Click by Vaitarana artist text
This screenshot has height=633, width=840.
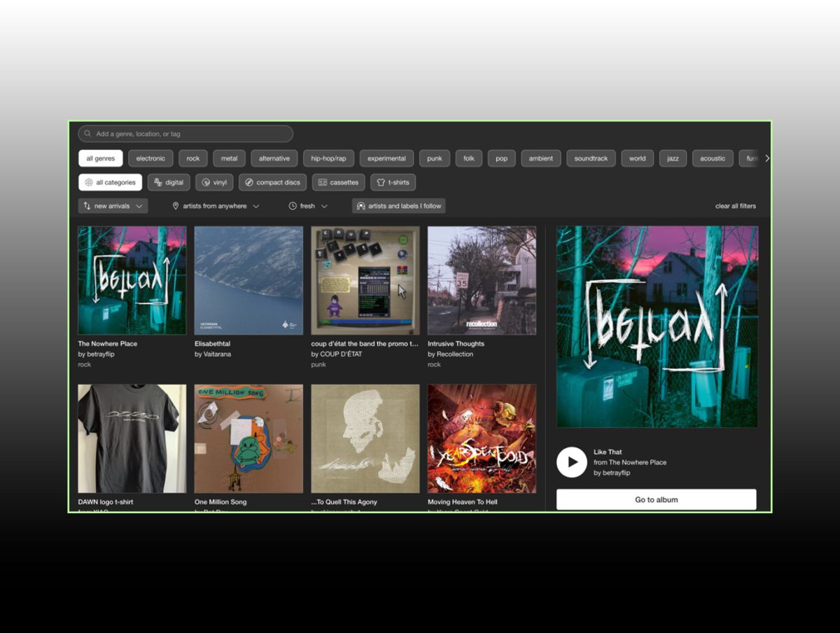(x=213, y=354)
